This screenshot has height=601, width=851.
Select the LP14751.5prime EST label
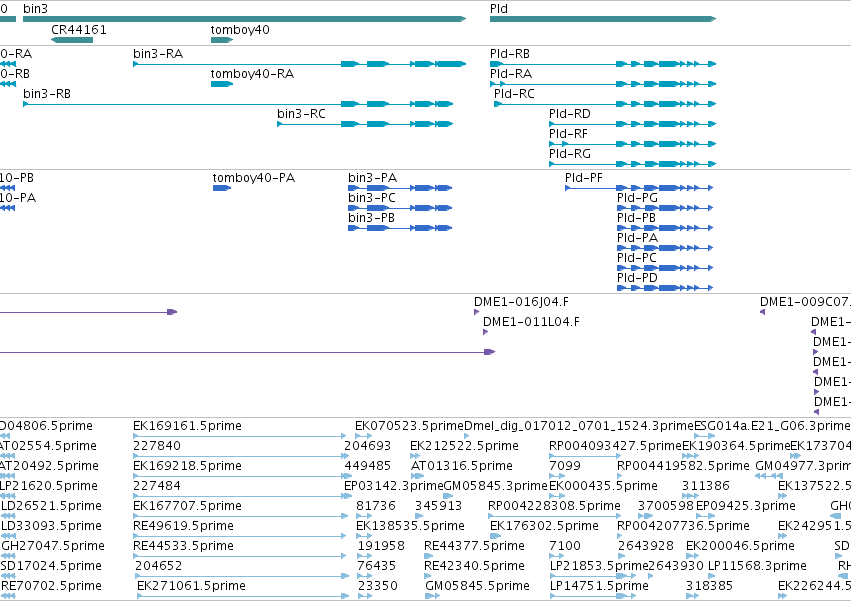pyautogui.click(x=599, y=586)
